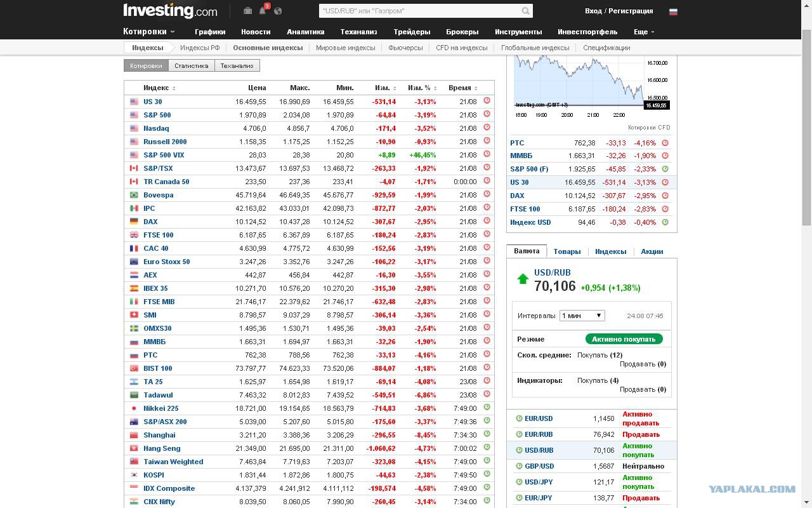Select Индексы РФ submenu item
The width and height of the screenshot is (812, 508).
tap(200, 48)
